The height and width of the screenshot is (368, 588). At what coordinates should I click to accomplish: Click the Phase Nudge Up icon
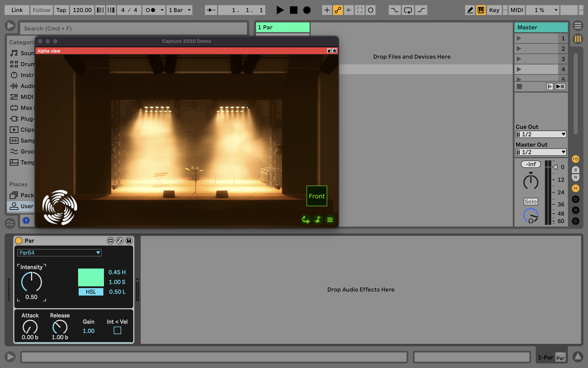pyautogui.click(x=111, y=10)
